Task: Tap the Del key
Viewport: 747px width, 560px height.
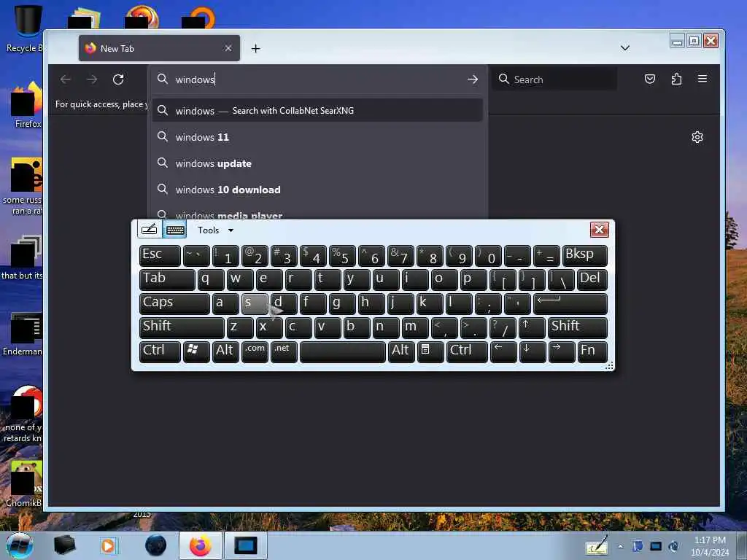Action: (592, 279)
